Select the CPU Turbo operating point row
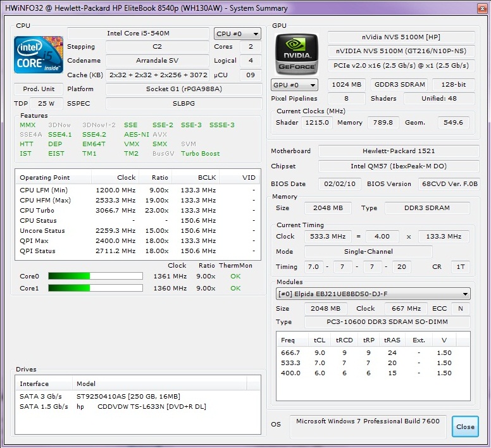 click(137, 211)
